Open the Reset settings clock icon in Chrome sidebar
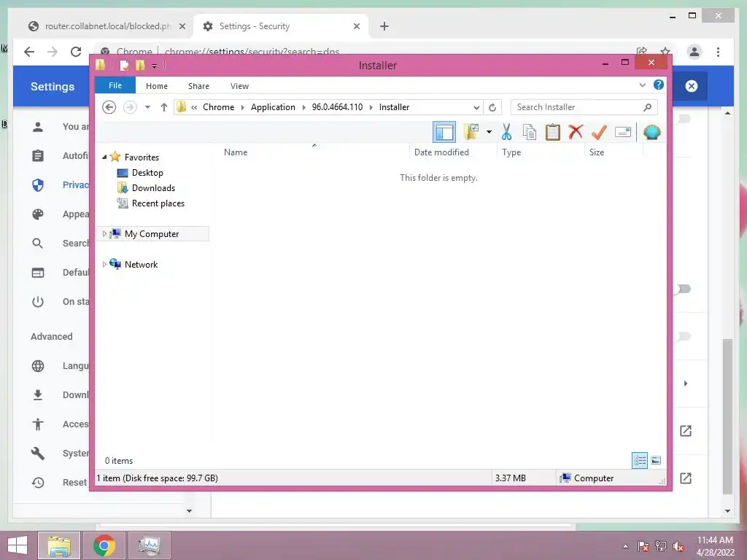This screenshot has height=560, width=747. (x=38, y=483)
